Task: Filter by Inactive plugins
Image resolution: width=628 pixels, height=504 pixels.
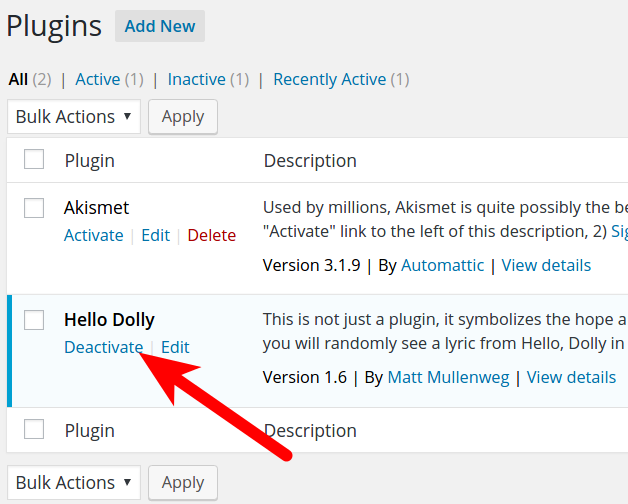Action: pos(195,79)
